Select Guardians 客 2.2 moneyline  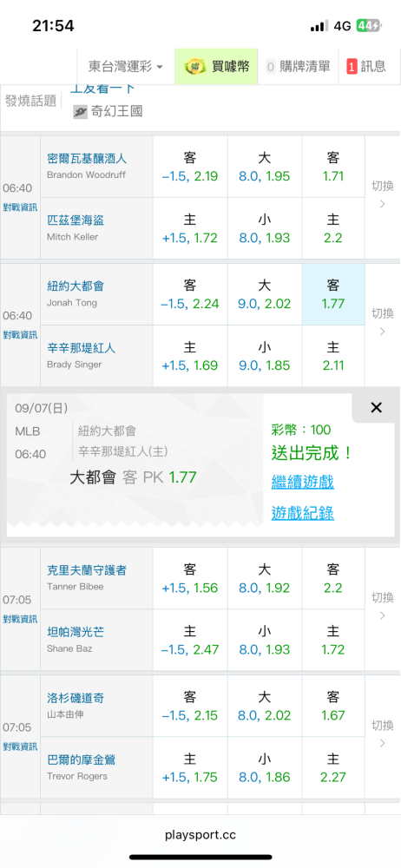tap(333, 578)
